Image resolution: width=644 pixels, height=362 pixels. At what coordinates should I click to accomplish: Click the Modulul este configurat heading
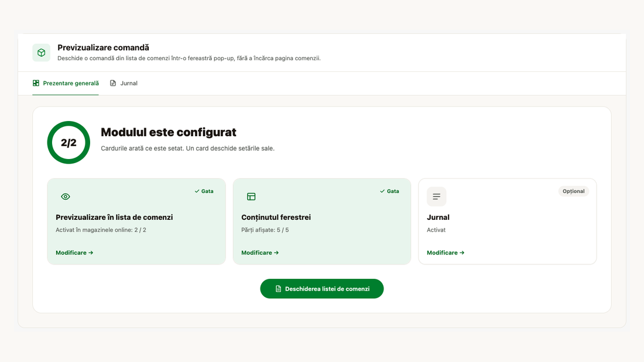[169, 132]
